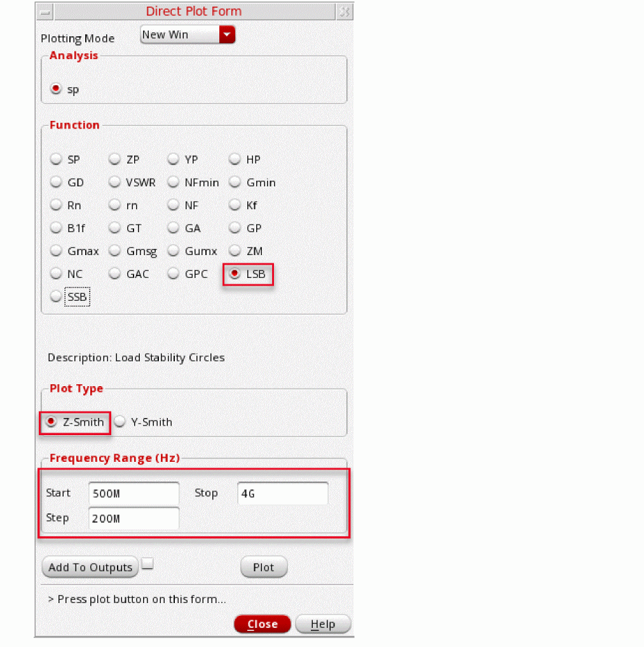Select the LSB load stability circles option
This screenshot has height=647, width=644.
pos(235,274)
